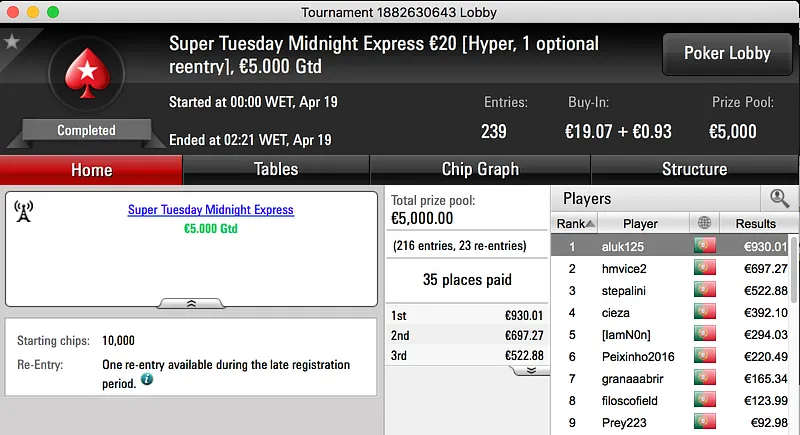Expand the full prize payout list
This screenshot has height=435, width=800.
click(530, 370)
